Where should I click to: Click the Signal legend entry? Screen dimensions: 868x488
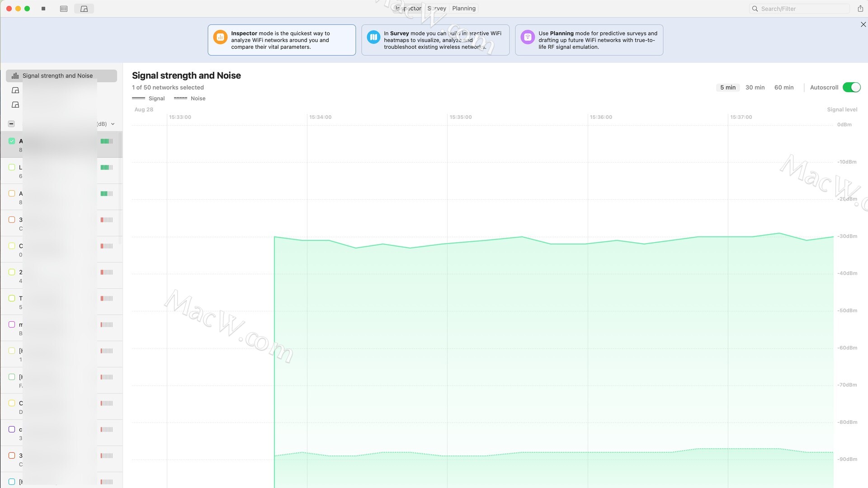[x=148, y=99]
